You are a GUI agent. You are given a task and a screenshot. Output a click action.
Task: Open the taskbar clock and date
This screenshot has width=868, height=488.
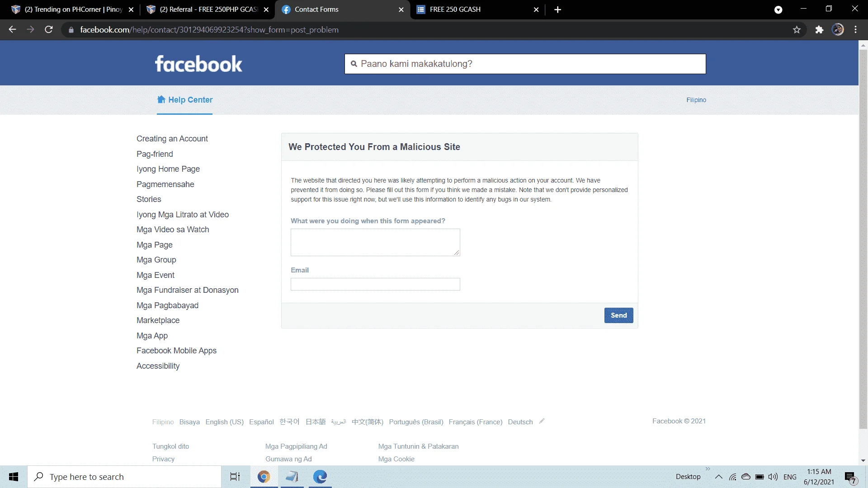click(x=819, y=477)
